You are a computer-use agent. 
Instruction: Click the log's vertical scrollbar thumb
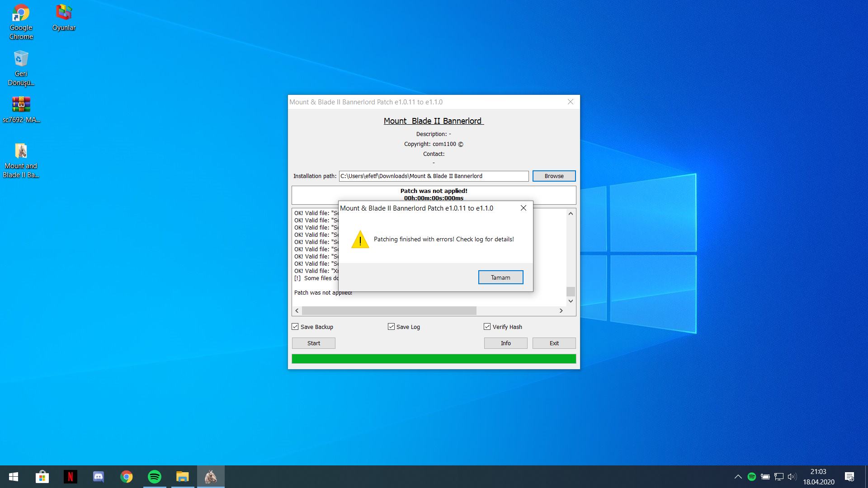point(571,291)
